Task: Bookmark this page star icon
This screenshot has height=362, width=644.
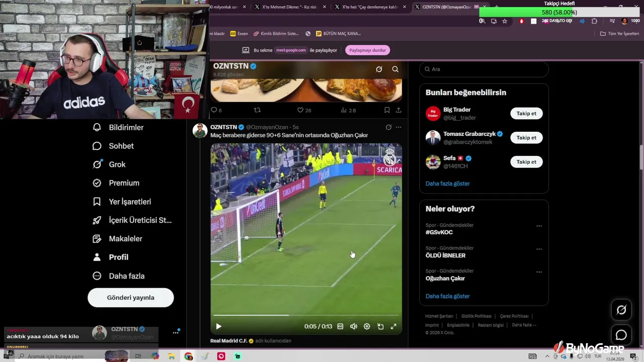Action: [505, 21]
